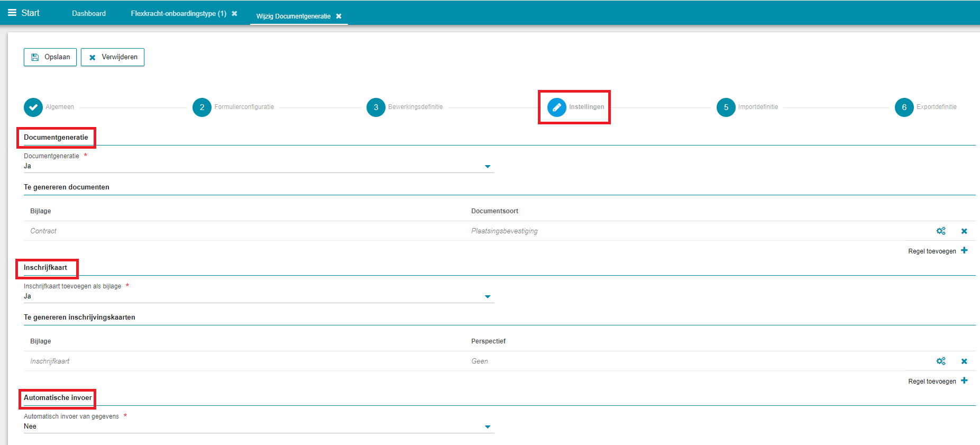The height and width of the screenshot is (445, 980).
Task: Jump to step 3 Bewerkingsdefinitie
Action: coord(376,107)
